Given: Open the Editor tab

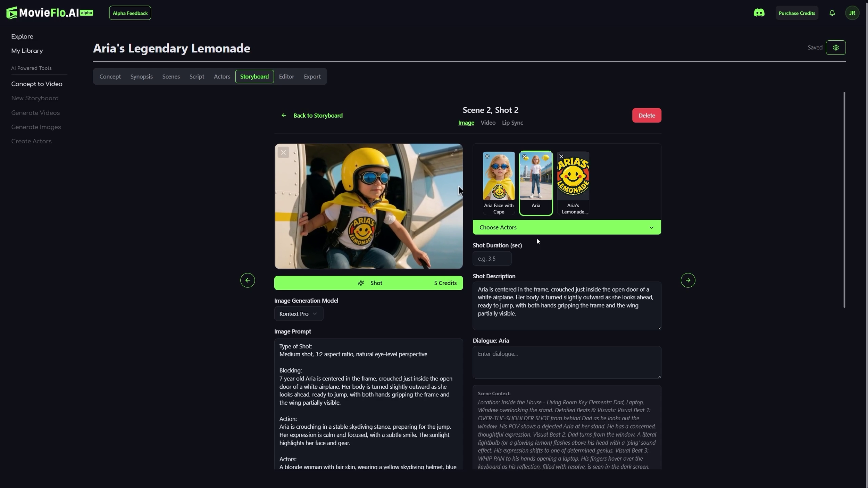Looking at the screenshot, I should coord(286,76).
